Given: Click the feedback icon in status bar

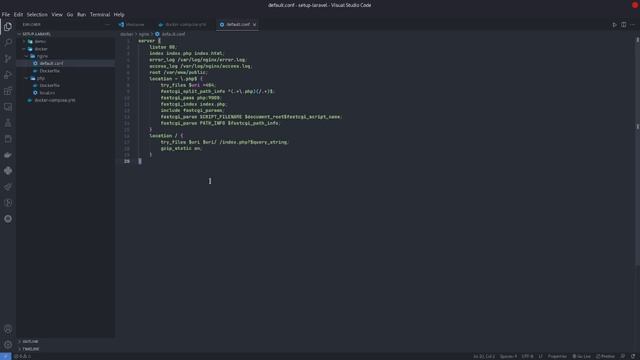Looking at the screenshot, I should pyautogui.click(x=623, y=356).
